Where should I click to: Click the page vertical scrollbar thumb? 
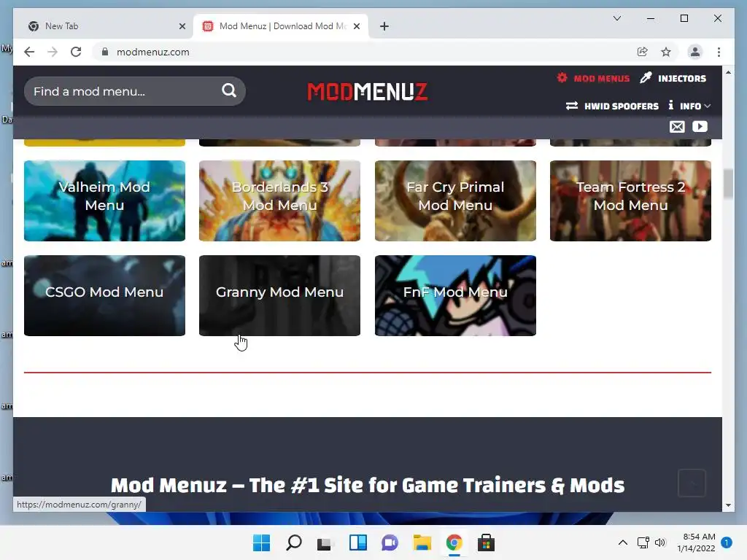(x=728, y=183)
